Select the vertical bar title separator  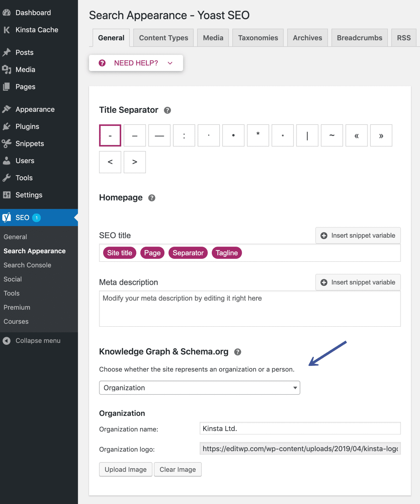click(x=307, y=136)
